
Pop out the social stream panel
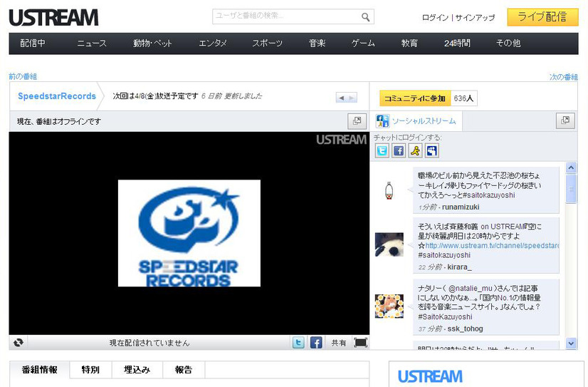coord(565,120)
